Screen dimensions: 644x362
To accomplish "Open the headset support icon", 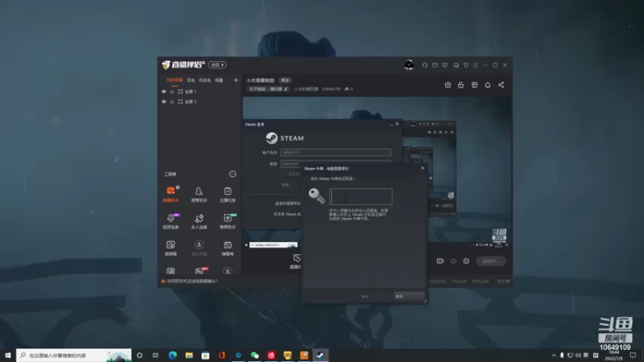I will (x=425, y=65).
